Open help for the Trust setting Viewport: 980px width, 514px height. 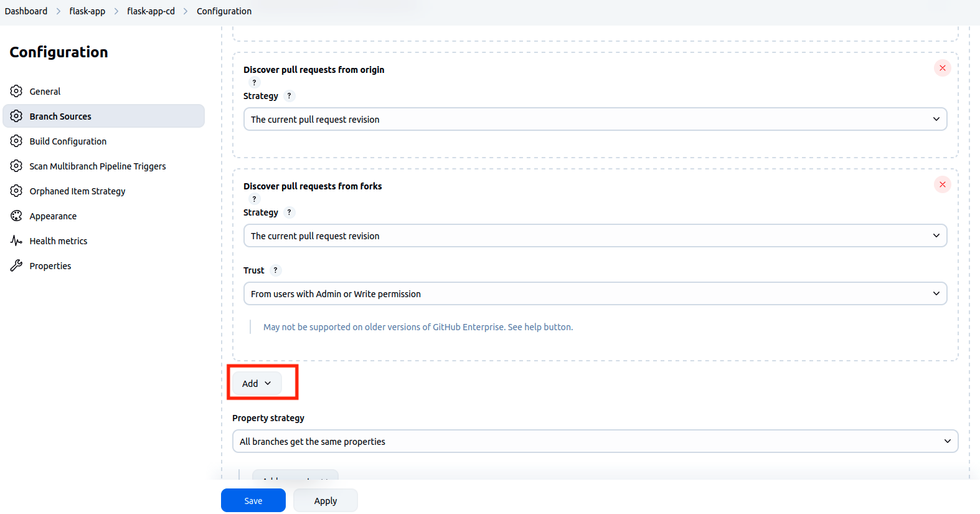click(275, 270)
